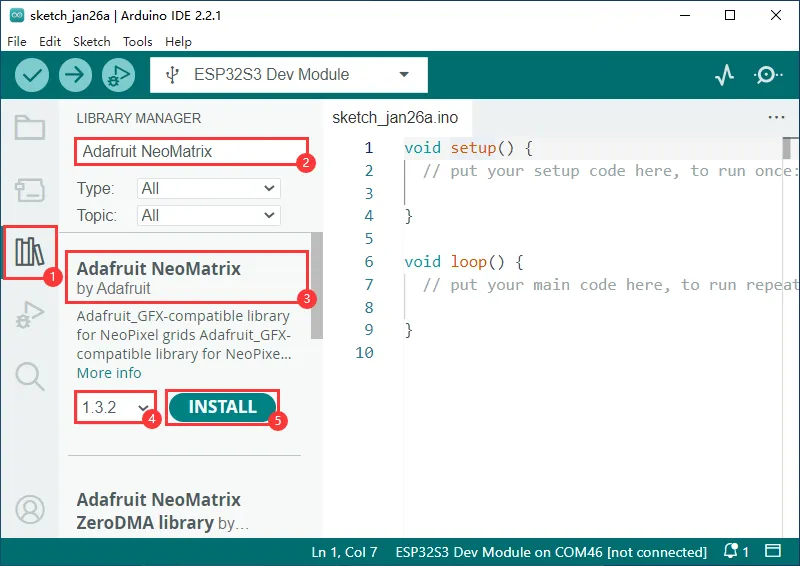Click the Verify checkmark button
The height and width of the screenshot is (566, 800).
click(x=33, y=75)
